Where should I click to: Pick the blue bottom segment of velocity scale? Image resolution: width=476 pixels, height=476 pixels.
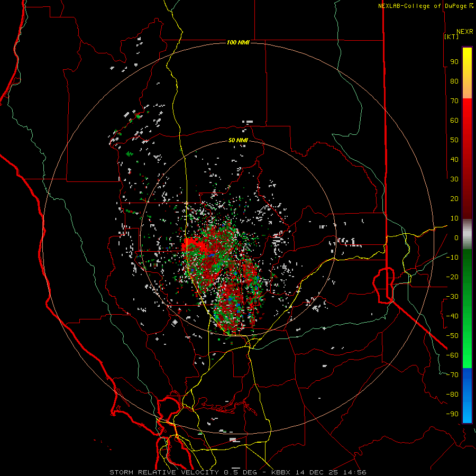[467, 396]
